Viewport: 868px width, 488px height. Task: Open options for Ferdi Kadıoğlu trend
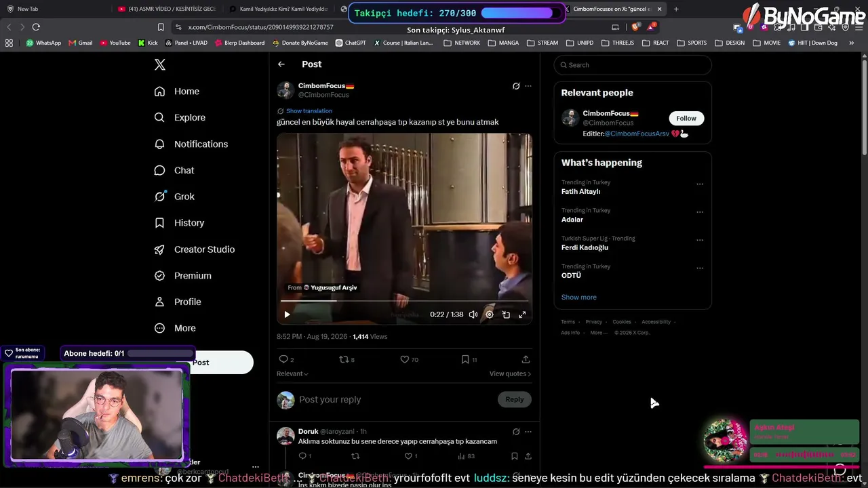click(x=700, y=241)
